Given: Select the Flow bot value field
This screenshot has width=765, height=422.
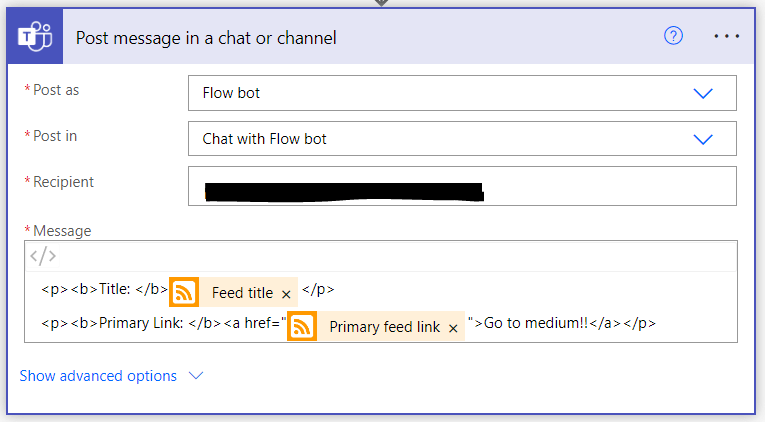Looking at the screenshot, I should (x=440, y=93).
